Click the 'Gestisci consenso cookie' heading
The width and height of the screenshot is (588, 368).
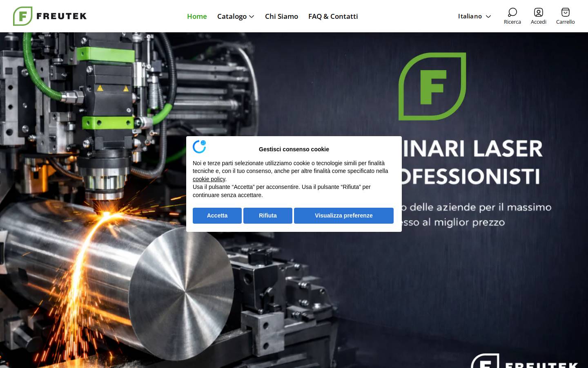(x=294, y=149)
